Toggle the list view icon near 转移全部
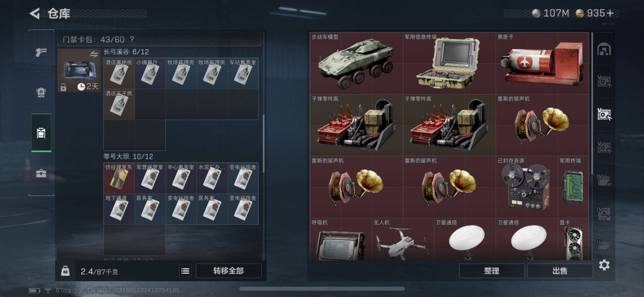This screenshot has height=297, width=644. coord(185,271)
